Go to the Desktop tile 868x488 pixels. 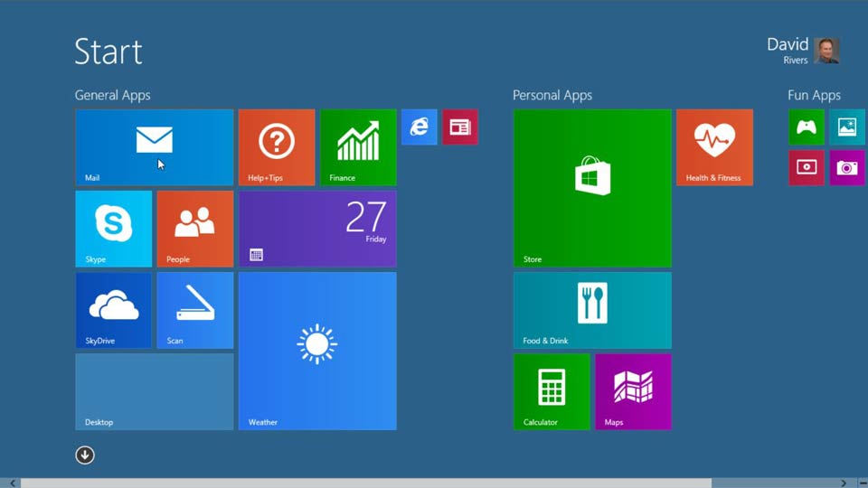click(x=155, y=391)
